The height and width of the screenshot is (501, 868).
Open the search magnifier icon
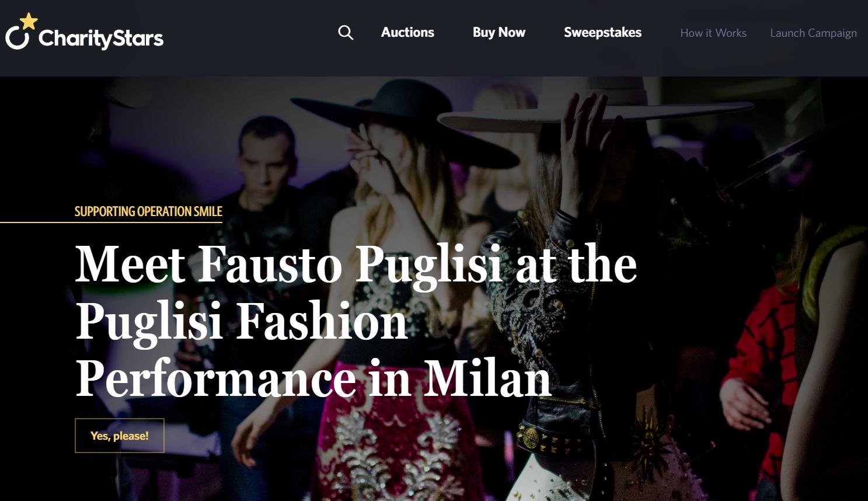346,33
